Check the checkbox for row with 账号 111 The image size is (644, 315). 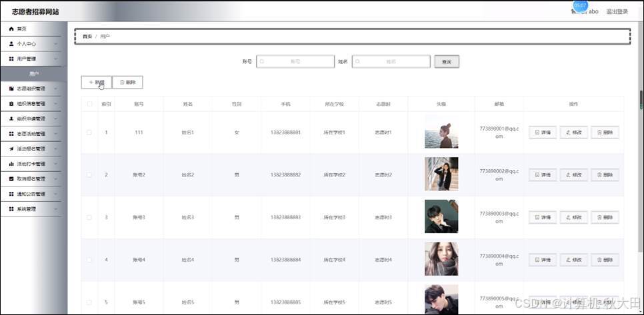tap(89, 133)
